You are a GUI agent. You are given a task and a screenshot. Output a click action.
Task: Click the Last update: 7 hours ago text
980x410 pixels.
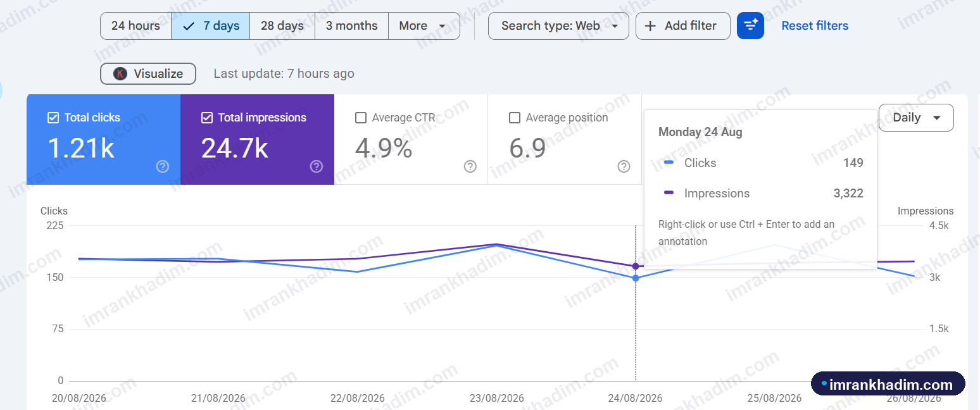point(284,74)
